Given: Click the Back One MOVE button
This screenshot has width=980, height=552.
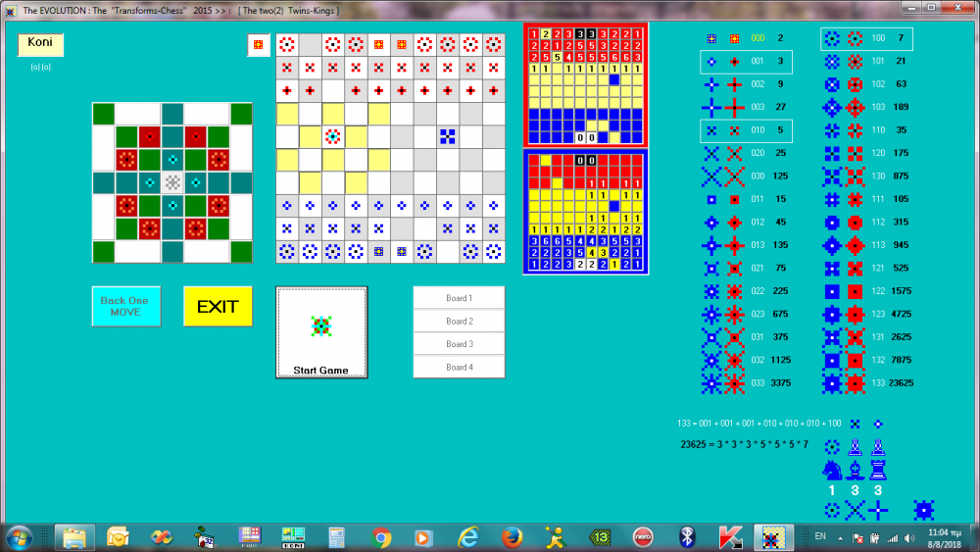Looking at the screenshot, I should tap(126, 306).
